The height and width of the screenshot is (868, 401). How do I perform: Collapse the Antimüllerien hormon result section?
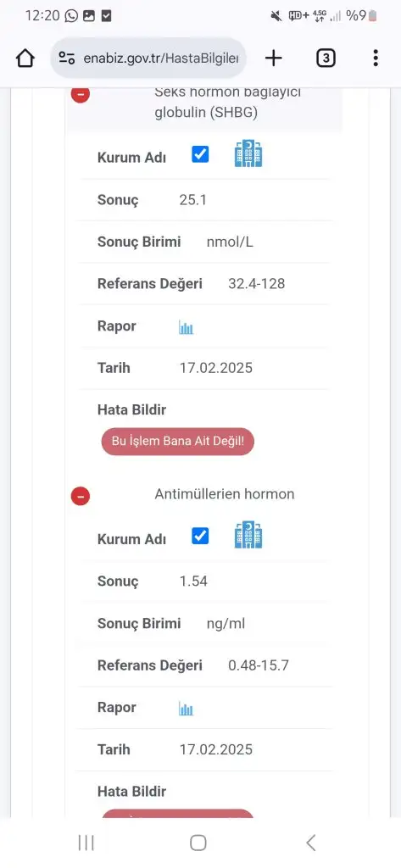pos(81,496)
